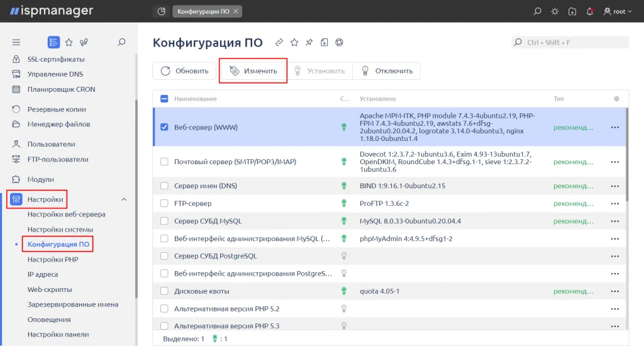Check the FTP-сервер checkbox
The width and height of the screenshot is (644, 346).
pos(164,203)
